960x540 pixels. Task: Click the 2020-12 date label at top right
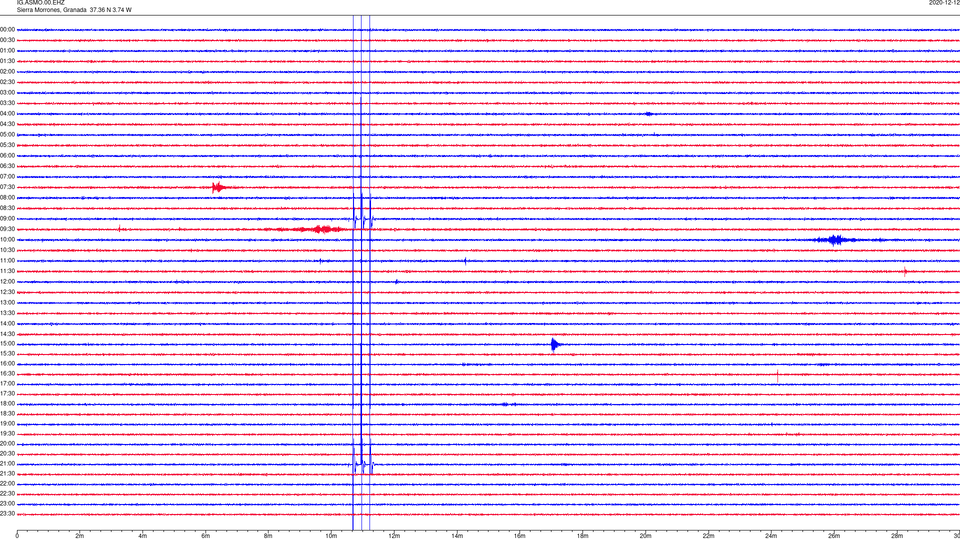[x=944, y=2]
